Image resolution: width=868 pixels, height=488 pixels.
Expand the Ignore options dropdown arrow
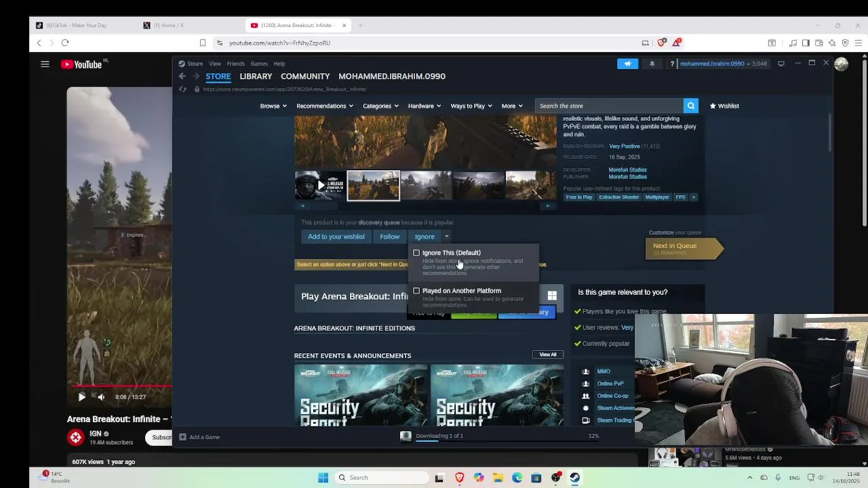pyautogui.click(x=446, y=237)
